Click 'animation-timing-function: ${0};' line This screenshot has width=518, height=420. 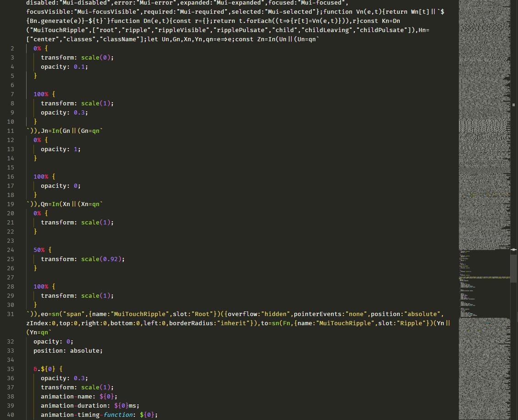(99, 415)
